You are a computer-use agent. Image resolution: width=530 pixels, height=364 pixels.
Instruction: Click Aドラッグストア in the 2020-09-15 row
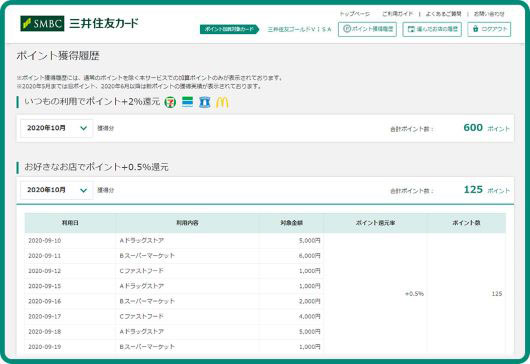tap(142, 286)
